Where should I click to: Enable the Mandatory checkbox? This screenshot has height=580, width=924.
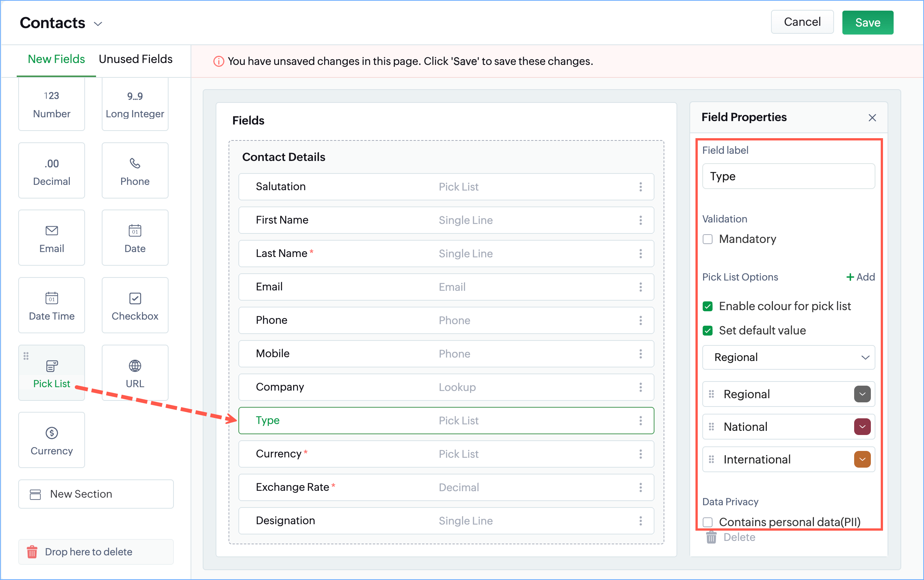point(707,239)
